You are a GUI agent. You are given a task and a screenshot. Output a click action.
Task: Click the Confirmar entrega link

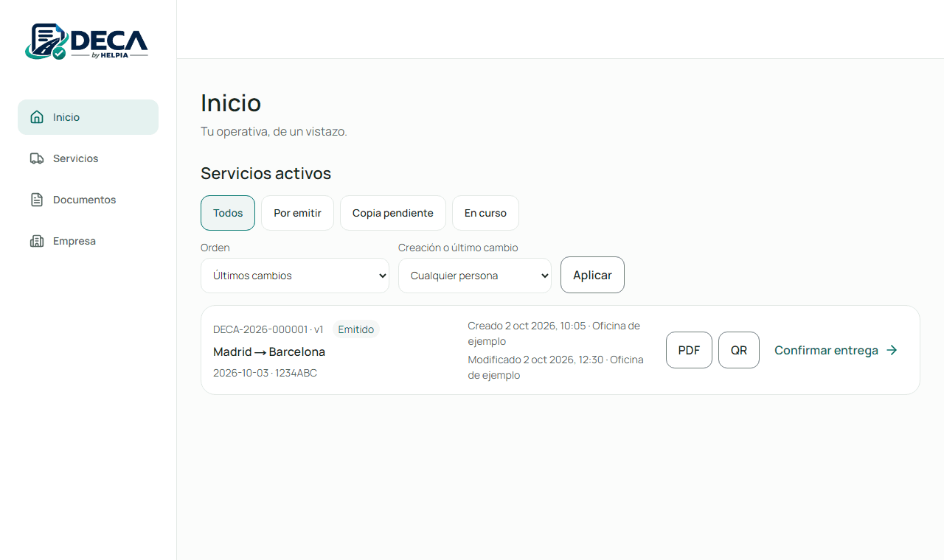click(x=836, y=350)
